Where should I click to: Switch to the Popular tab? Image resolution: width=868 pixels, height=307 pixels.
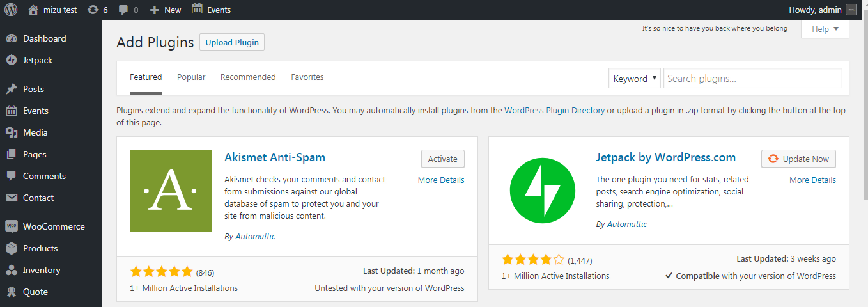click(x=191, y=77)
